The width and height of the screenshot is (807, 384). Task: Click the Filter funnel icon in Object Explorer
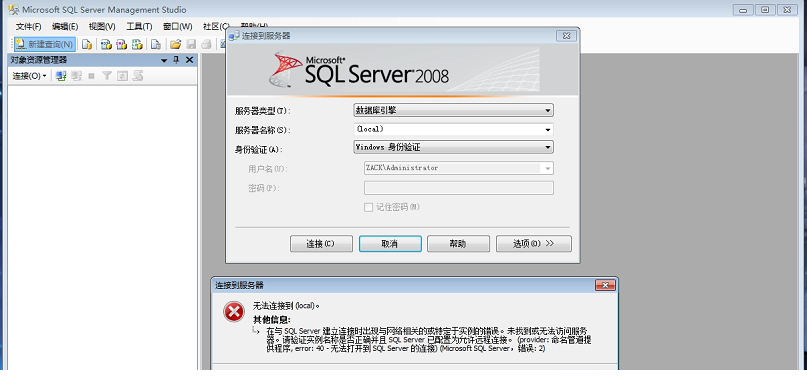point(107,76)
